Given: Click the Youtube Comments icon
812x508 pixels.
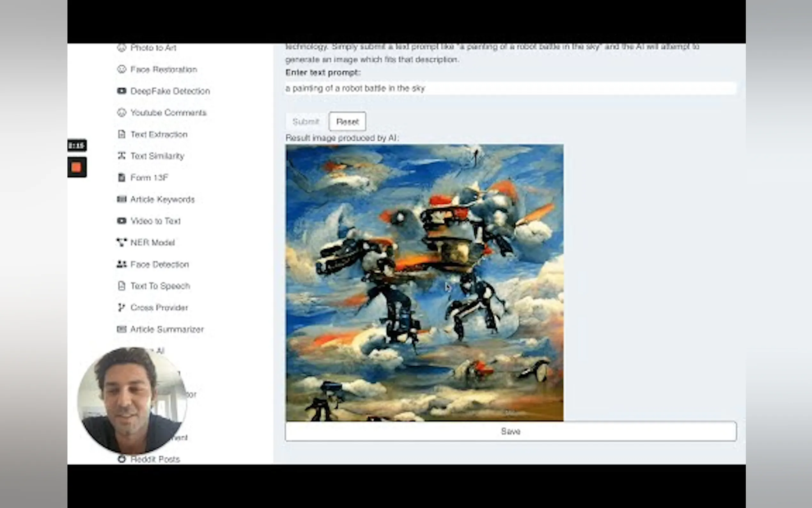Looking at the screenshot, I should tap(121, 113).
